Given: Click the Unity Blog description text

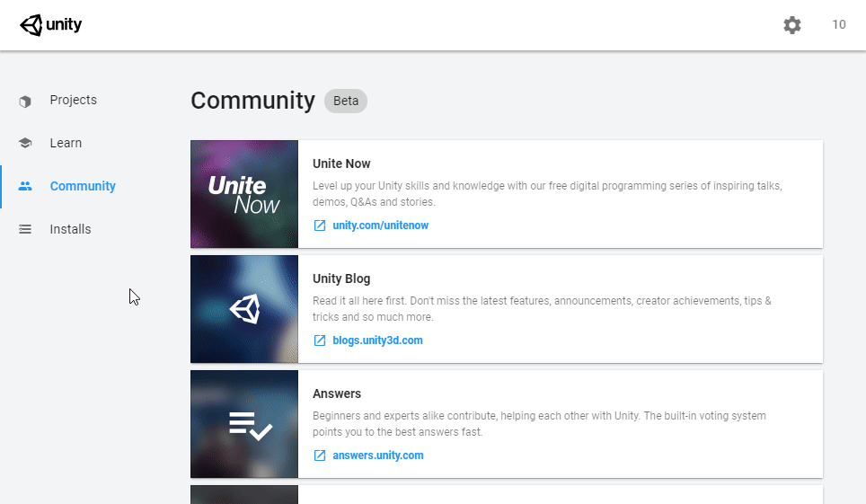Looking at the screenshot, I should pos(542,309).
